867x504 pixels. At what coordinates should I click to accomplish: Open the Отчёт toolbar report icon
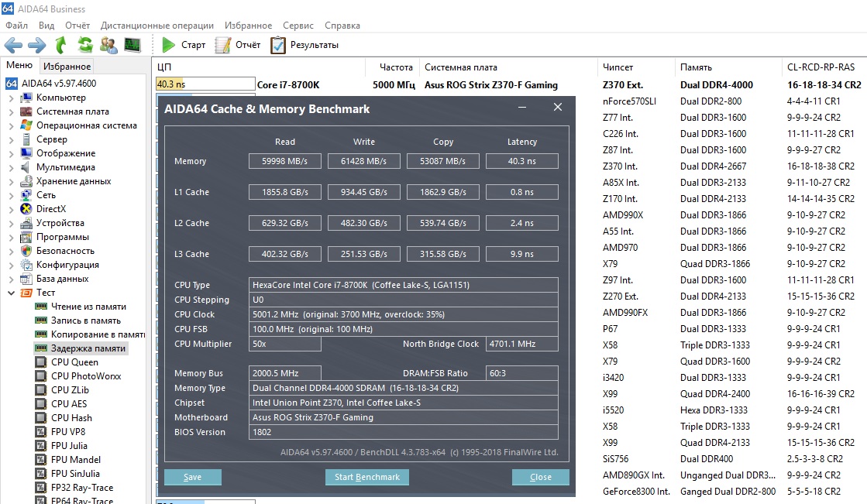tap(223, 45)
